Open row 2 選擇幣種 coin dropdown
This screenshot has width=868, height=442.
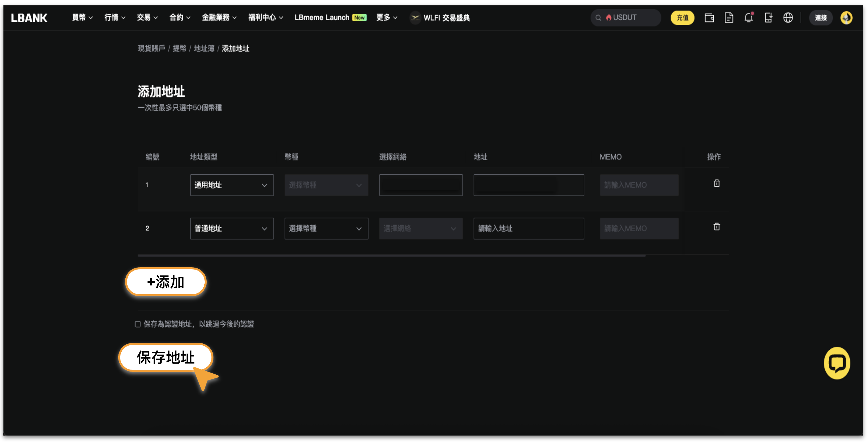[326, 228]
